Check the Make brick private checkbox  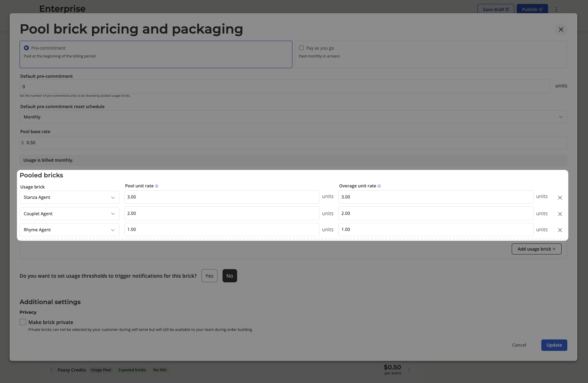pyautogui.click(x=23, y=322)
